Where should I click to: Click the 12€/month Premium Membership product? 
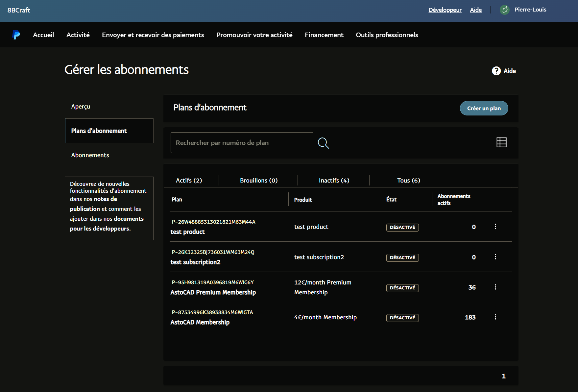point(323,287)
